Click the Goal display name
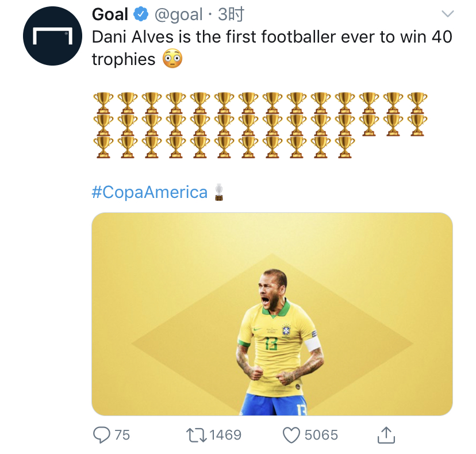This screenshot has width=476, height=454. pyautogui.click(x=110, y=14)
